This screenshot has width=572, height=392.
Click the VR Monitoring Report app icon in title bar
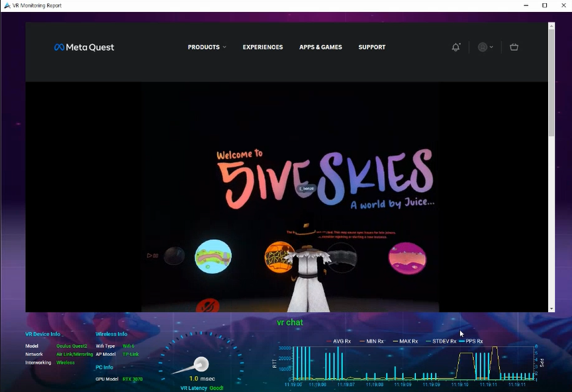[7, 5]
